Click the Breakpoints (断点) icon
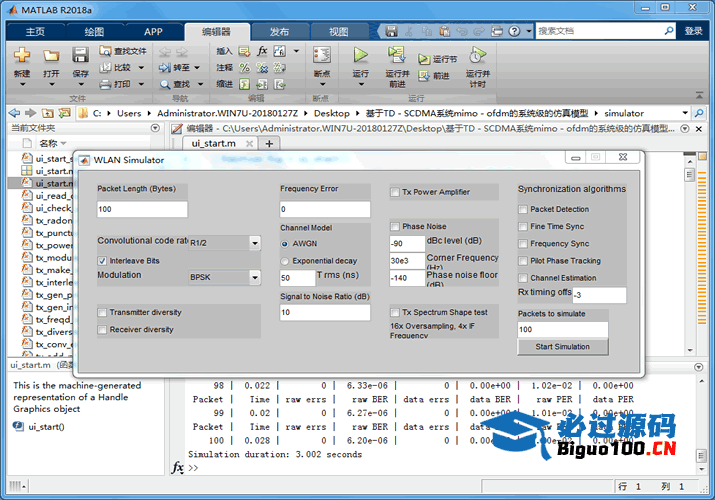715x500 pixels. [x=321, y=56]
